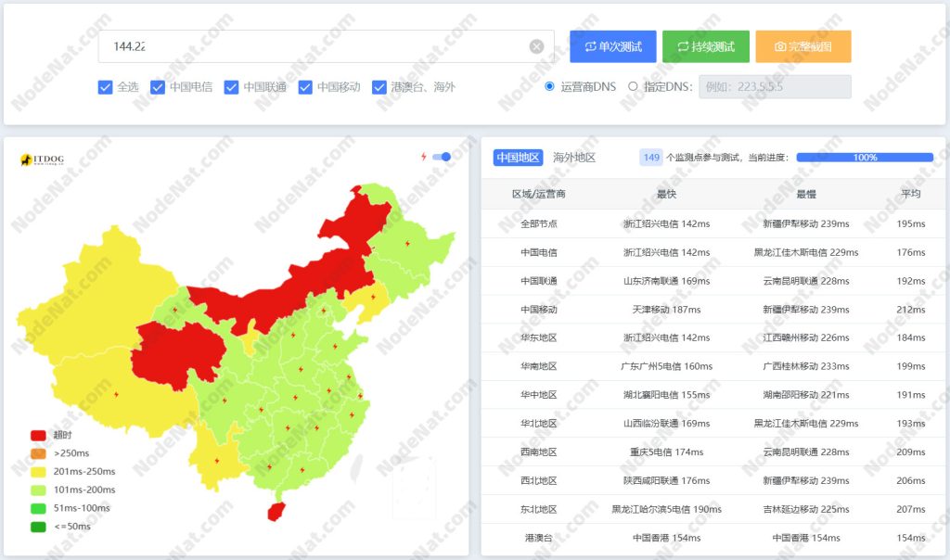Select the 中国联通 table row label
Image resolution: width=950 pixels, height=560 pixels.
coord(539,281)
